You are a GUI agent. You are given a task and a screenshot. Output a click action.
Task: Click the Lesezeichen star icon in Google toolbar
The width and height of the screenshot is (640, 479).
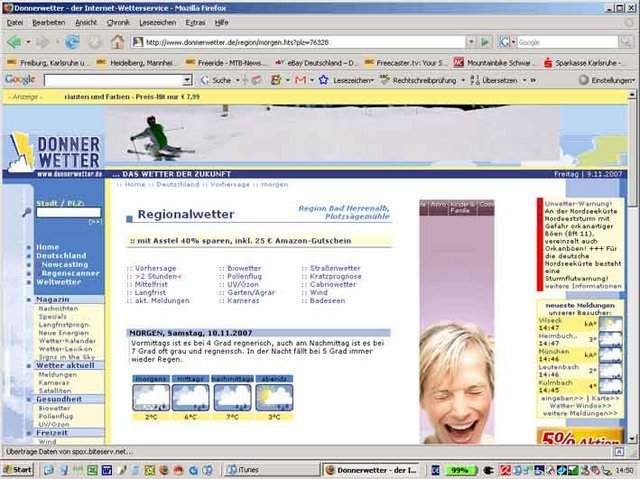point(323,80)
